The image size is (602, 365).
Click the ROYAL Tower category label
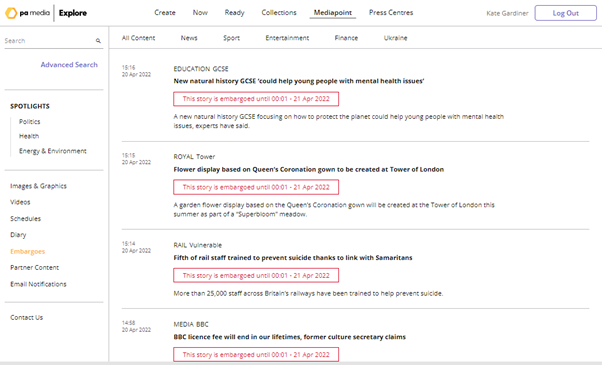(x=194, y=157)
